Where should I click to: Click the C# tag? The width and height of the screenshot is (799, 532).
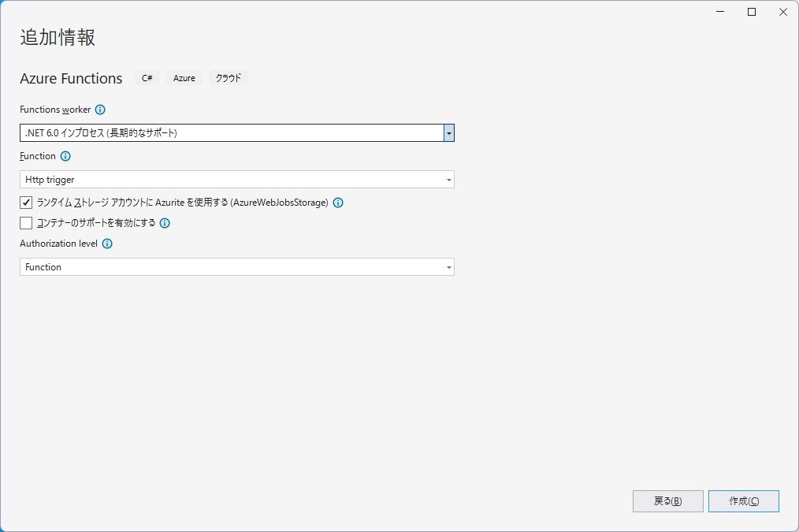pos(147,78)
